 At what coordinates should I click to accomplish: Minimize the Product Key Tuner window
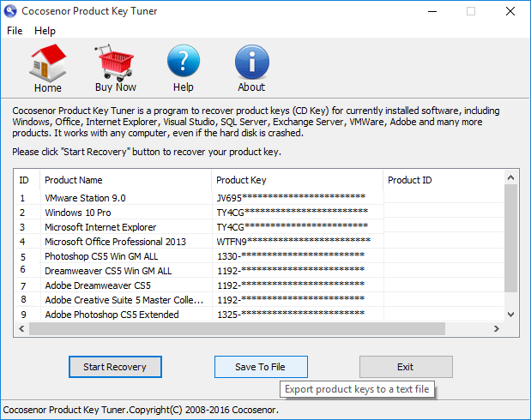point(432,11)
